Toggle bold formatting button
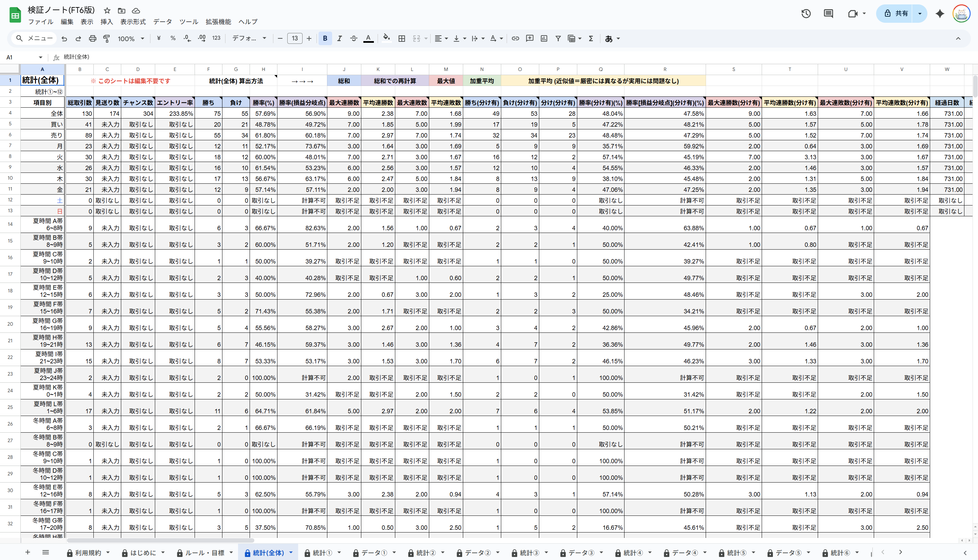The width and height of the screenshot is (978, 560). [x=325, y=38]
